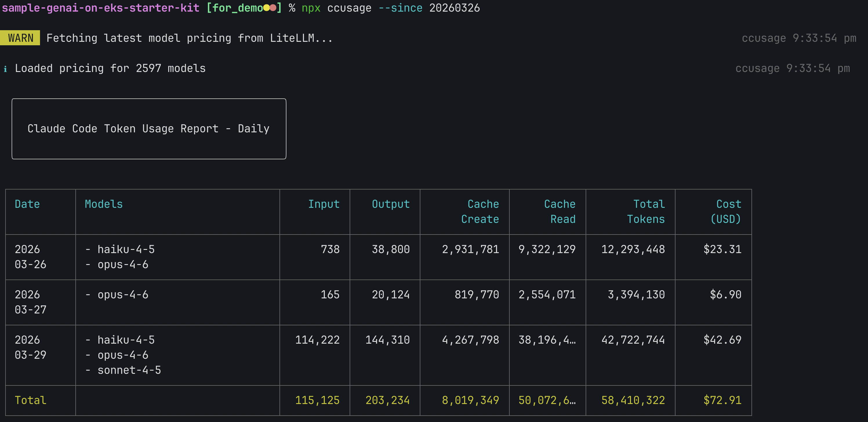Click total output value '203,234'
Image resolution: width=868 pixels, height=422 pixels.
coord(388,400)
